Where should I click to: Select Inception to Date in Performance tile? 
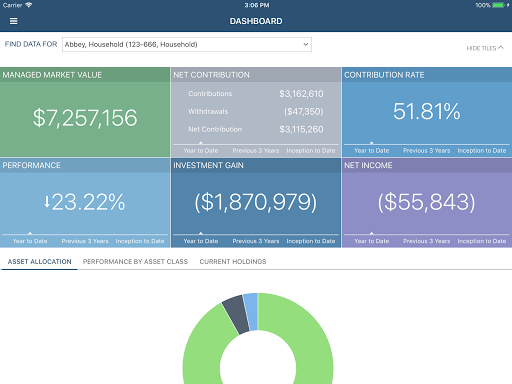(x=140, y=241)
